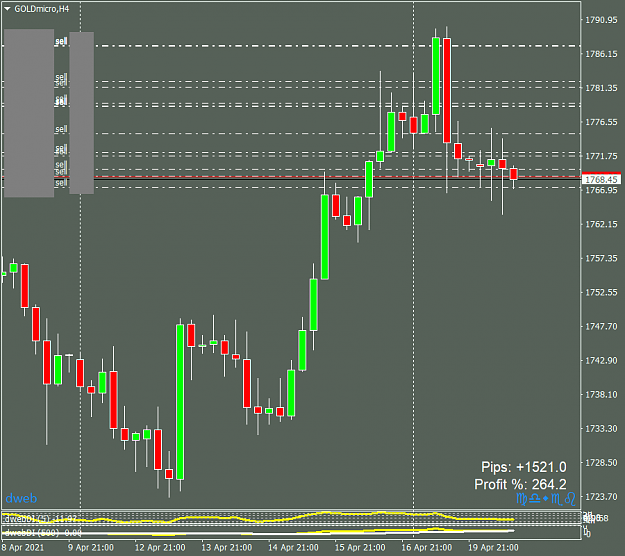Screen dimensions: 625x556
Task: Click the 1728.50 price scale value
Action: (x=601, y=463)
